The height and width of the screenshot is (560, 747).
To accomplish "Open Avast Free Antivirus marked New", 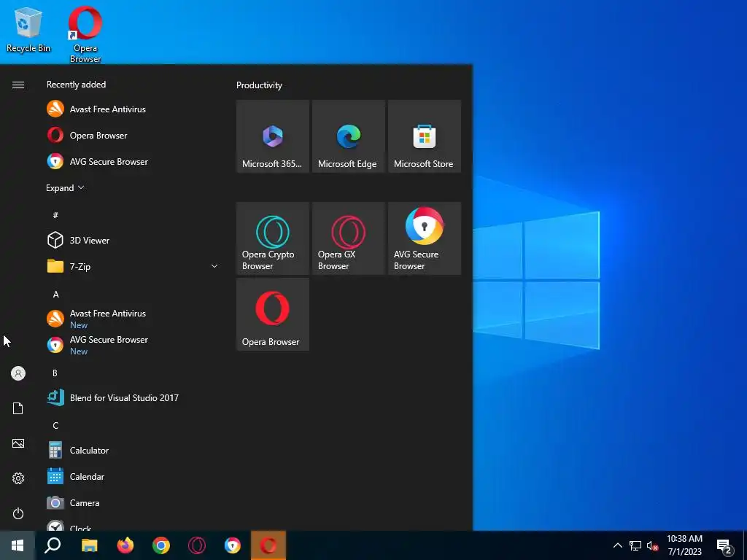I will pos(133,319).
